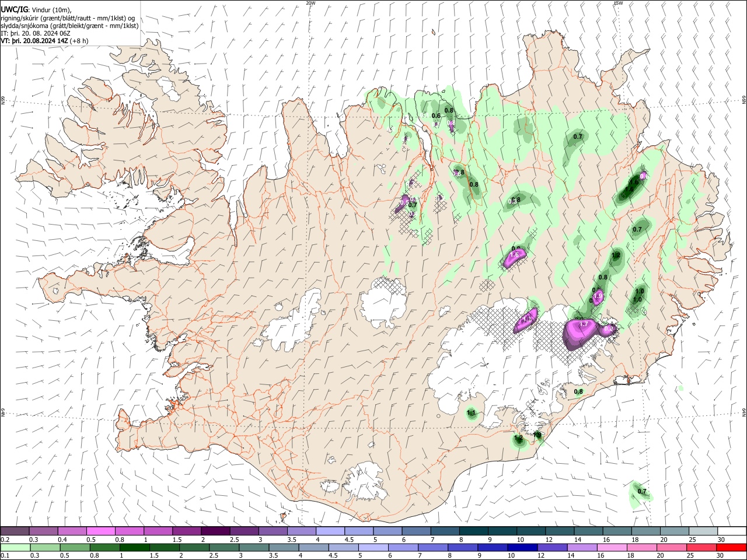Viewport: 747px width, 560px height.
Task: Pick snow scale swatch between 3.5 and 4
Action: tap(301, 531)
